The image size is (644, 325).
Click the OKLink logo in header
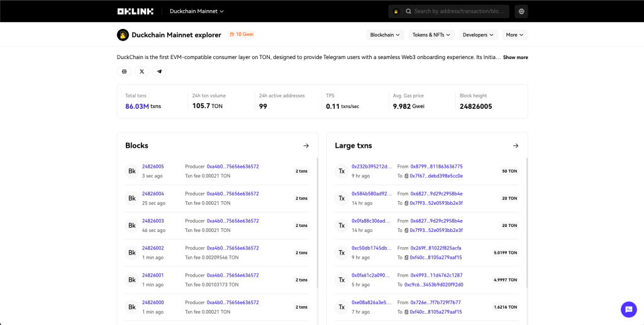135,11
